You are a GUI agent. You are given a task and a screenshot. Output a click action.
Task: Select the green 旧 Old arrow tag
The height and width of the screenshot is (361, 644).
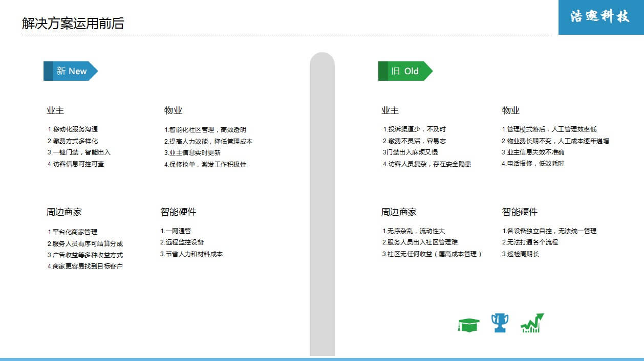[x=405, y=71]
